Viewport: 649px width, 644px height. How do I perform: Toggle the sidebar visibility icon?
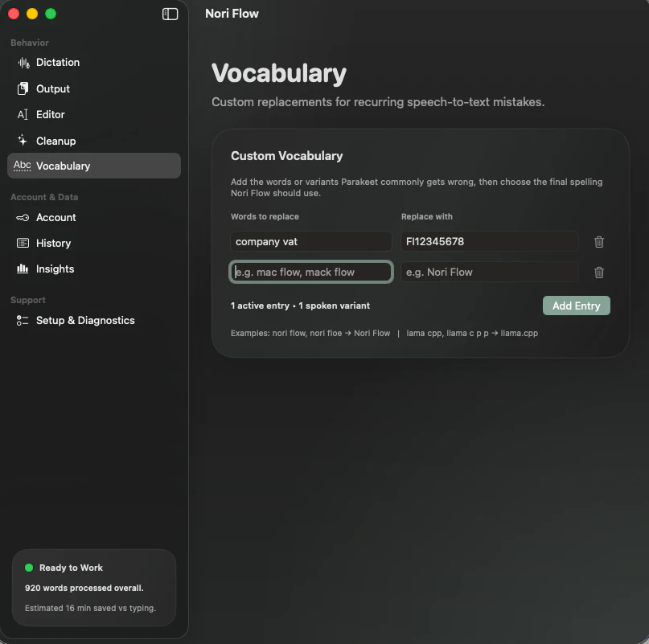[x=170, y=14]
